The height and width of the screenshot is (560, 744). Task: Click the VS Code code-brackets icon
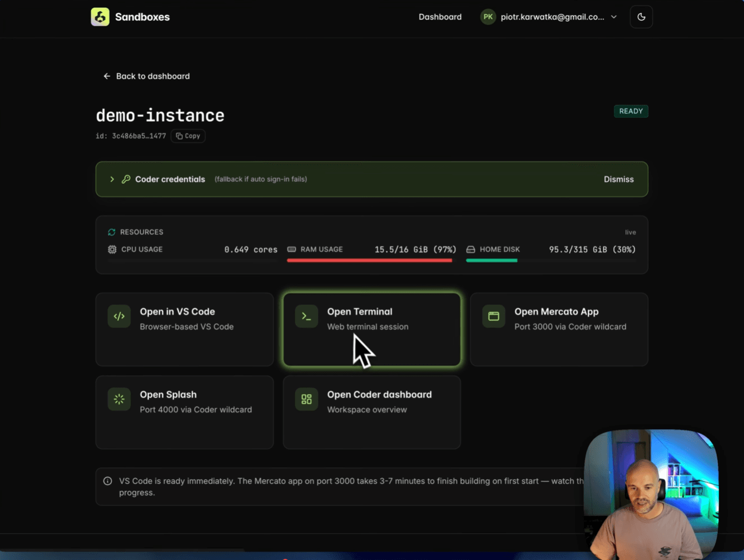click(119, 316)
